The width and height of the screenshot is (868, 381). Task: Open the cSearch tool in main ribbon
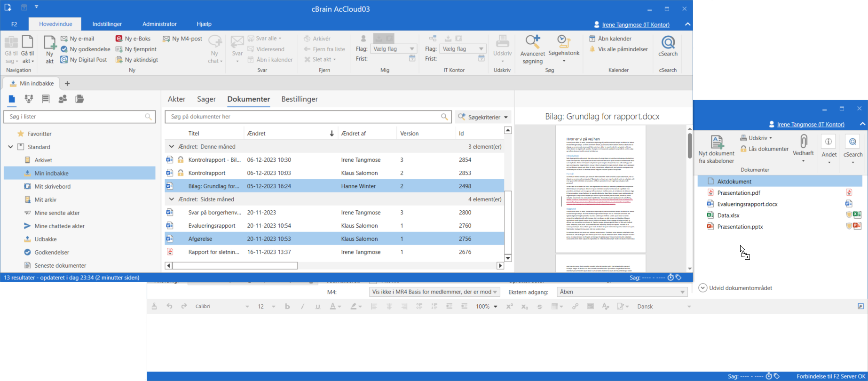pos(668,47)
